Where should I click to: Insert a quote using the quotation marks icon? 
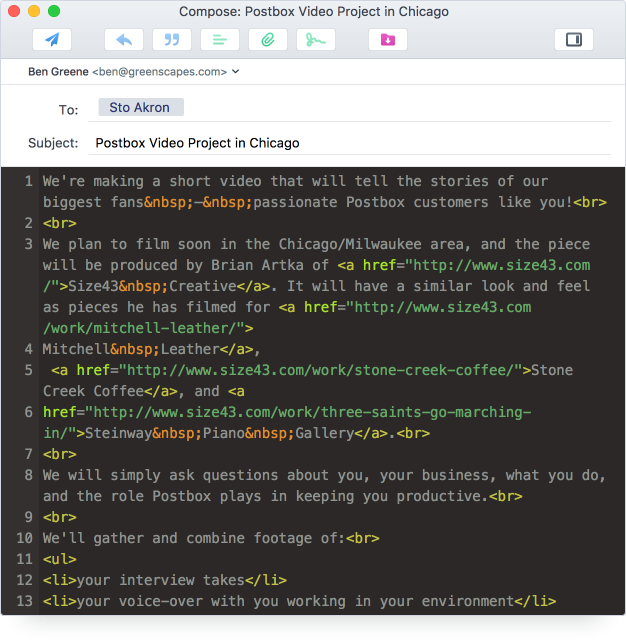[x=172, y=40]
